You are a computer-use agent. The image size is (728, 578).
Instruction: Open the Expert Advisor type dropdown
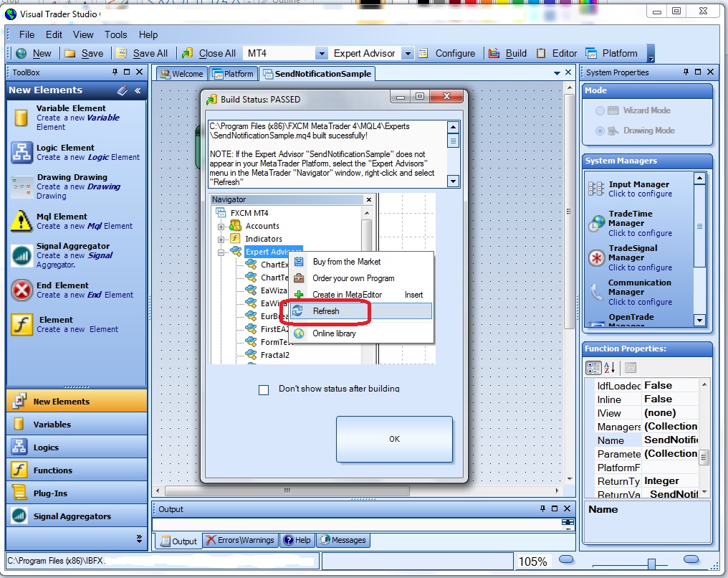[x=407, y=53]
